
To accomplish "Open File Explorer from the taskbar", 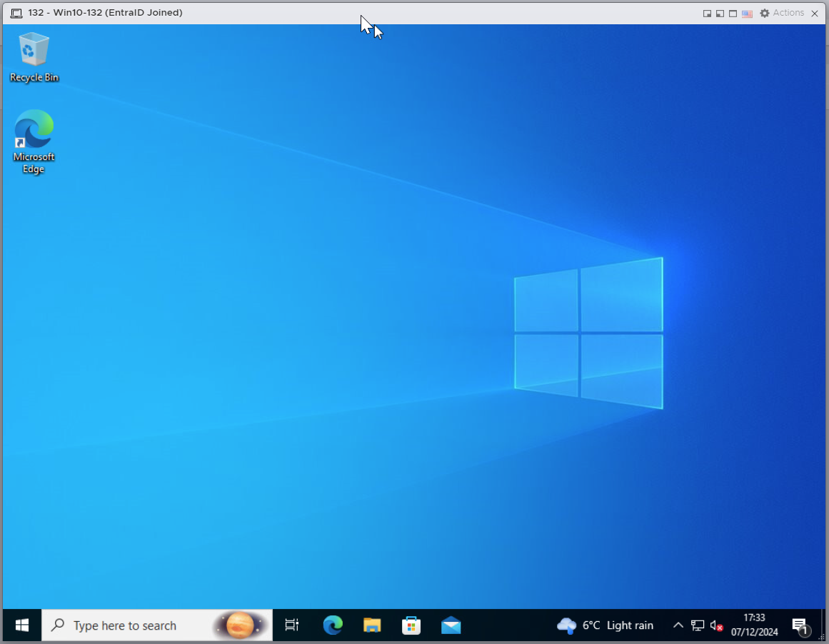I will (372, 625).
